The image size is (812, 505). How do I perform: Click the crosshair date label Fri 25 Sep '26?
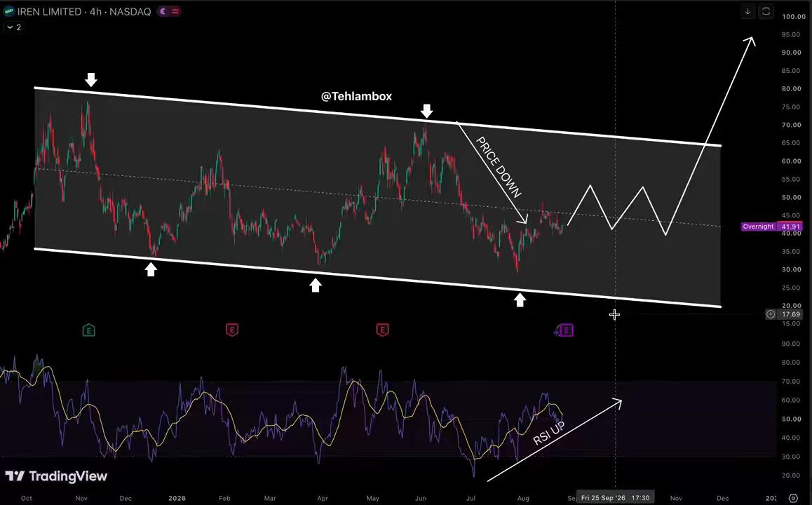pyautogui.click(x=615, y=498)
